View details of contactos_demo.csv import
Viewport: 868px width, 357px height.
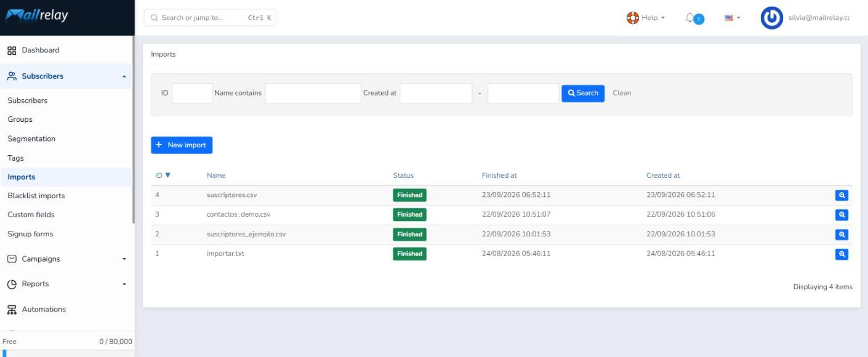pos(842,215)
